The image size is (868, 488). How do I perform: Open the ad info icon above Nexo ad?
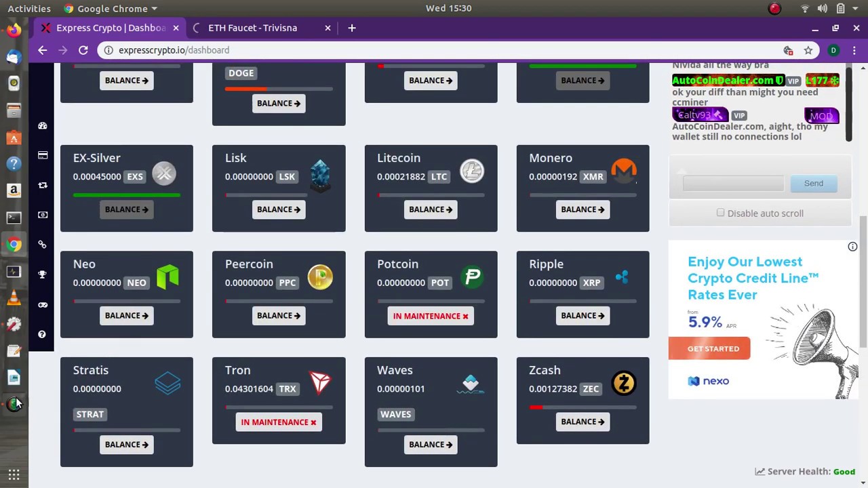[852, 247]
